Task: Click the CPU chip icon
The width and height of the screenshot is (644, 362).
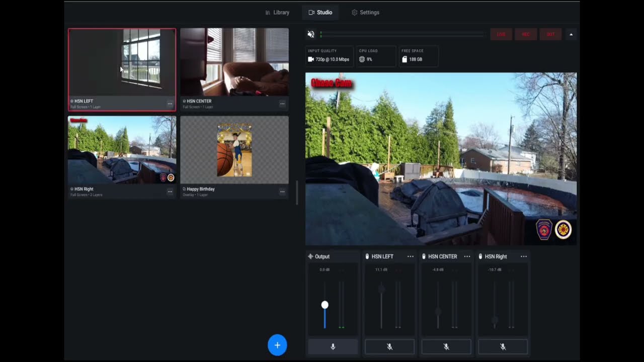Action: point(362,59)
